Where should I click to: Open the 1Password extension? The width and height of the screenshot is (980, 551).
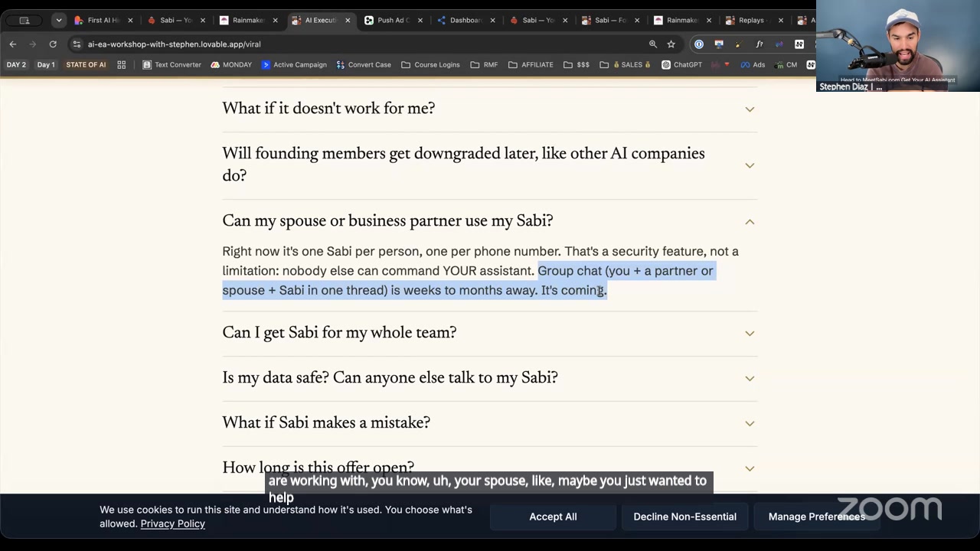(699, 44)
